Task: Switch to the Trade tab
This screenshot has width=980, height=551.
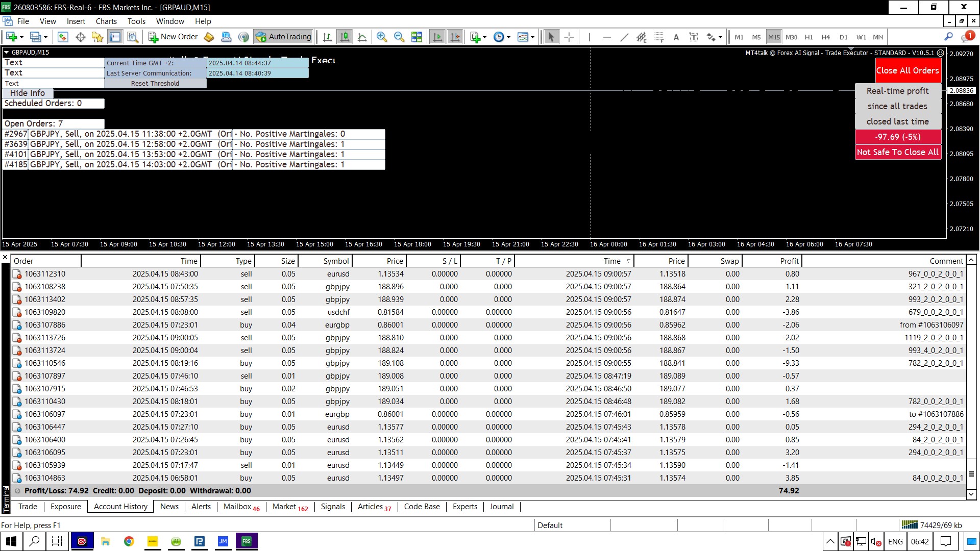Action: (x=28, y=507)
